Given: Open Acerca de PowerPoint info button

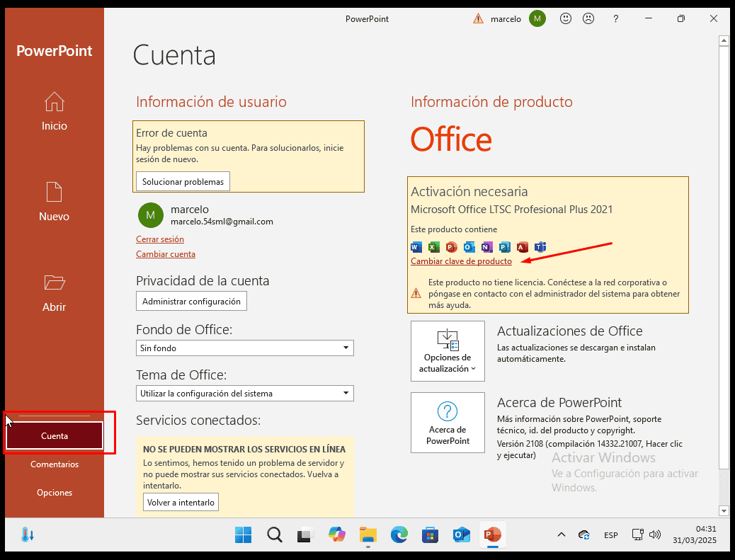Looking at the screenshot, I should [448, 423].
